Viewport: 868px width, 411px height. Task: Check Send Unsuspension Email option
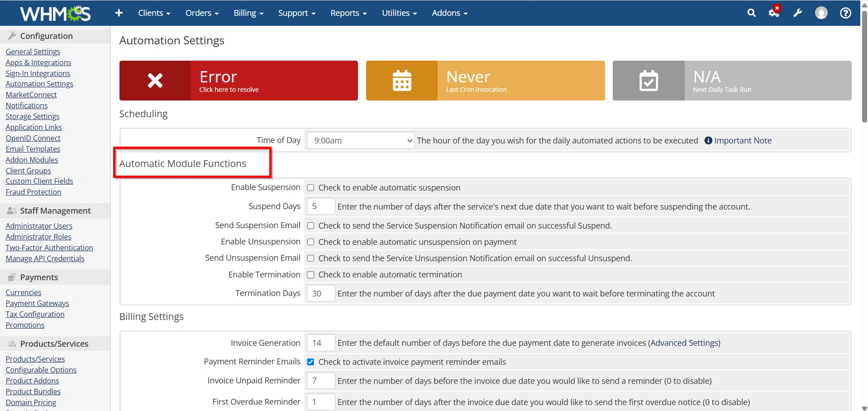(310, 258)
